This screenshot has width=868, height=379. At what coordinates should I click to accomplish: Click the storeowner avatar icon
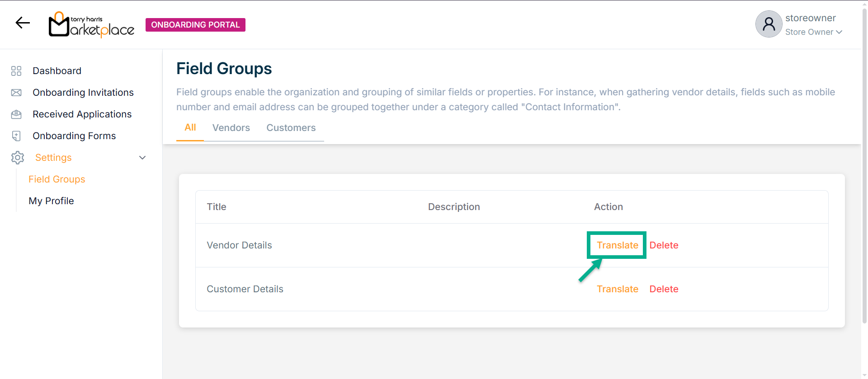769,24
